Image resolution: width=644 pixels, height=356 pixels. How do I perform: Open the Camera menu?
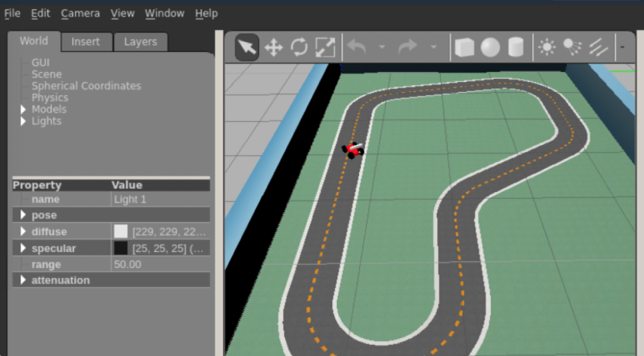tap(80, 13)
